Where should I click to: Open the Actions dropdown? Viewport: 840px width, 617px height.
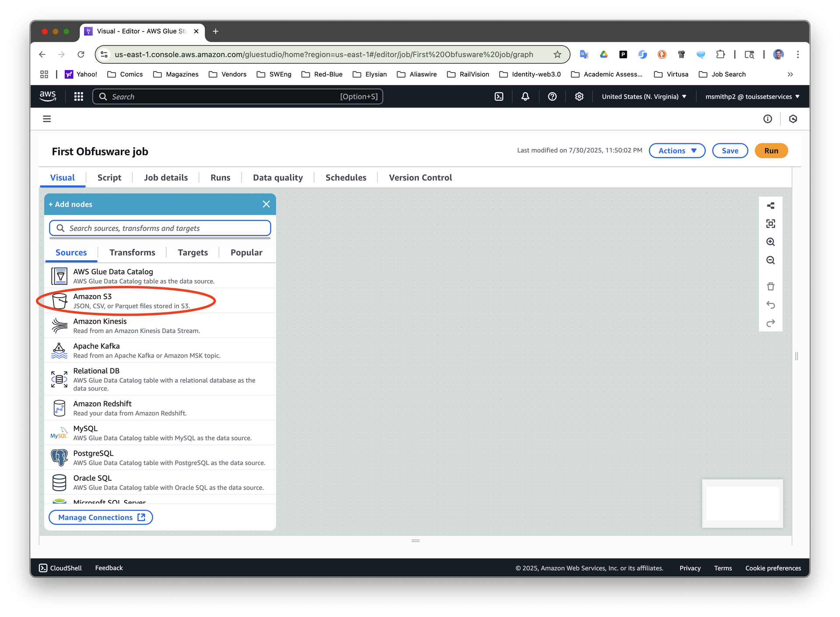tap(677, 150)
